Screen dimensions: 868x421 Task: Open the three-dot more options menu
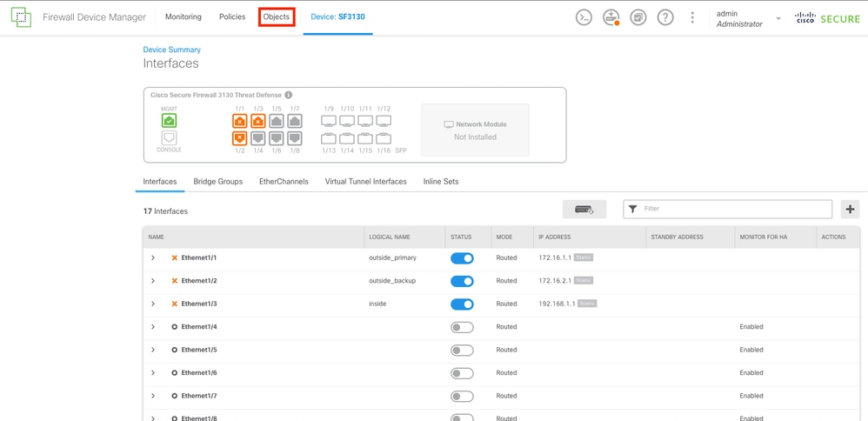pyautogui.click(x=692, y=17)
